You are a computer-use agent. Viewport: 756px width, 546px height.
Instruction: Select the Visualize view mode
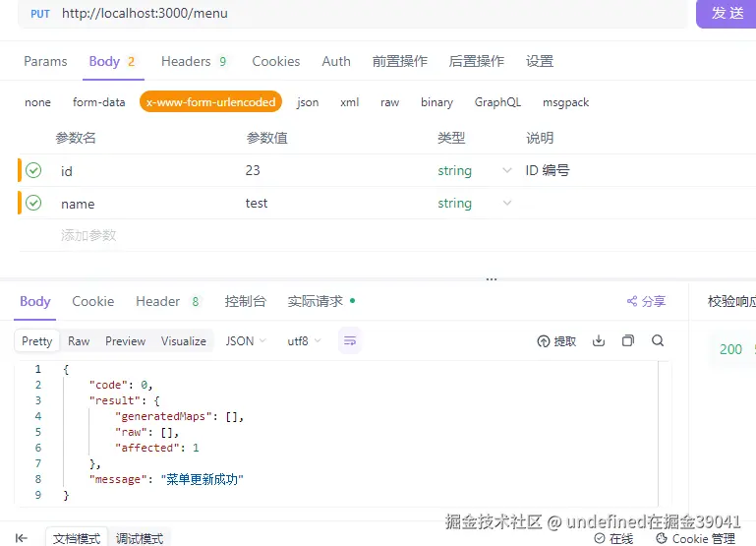point(184,341)
